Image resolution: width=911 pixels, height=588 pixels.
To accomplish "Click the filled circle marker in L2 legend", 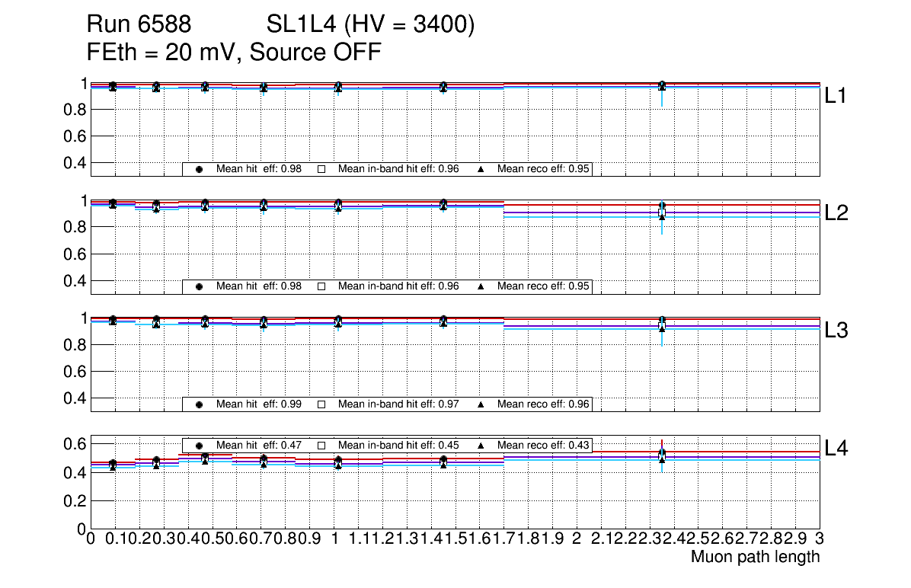I will [199, 286].
